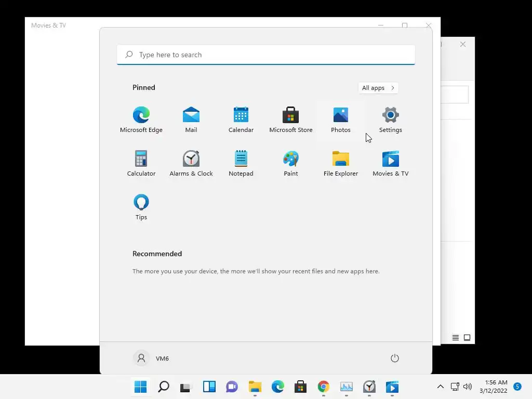Focus the Type here to search box

[266, 55]
